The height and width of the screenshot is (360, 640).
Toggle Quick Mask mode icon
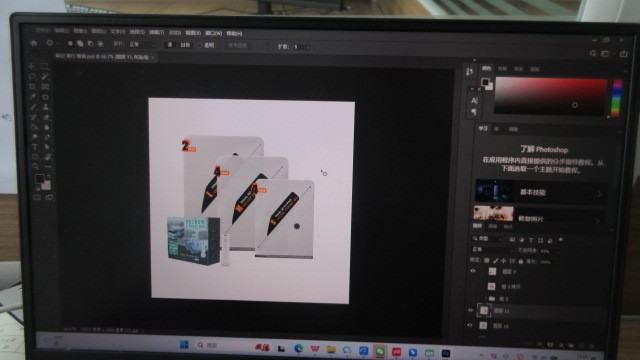pyautogui.click(x=37, y=197)
